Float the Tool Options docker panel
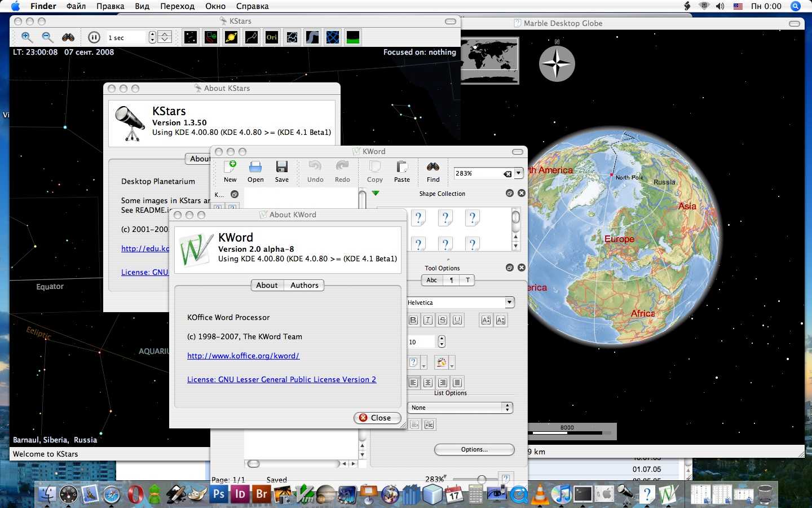The width and height of the screenshot is (812, 508). click(x=510, y=268)
